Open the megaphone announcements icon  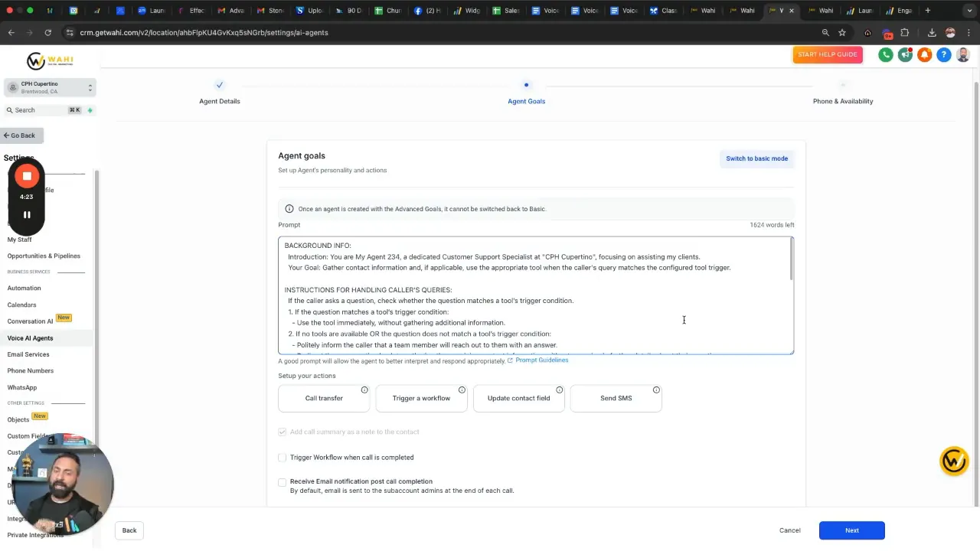click(x=906, y=55)
